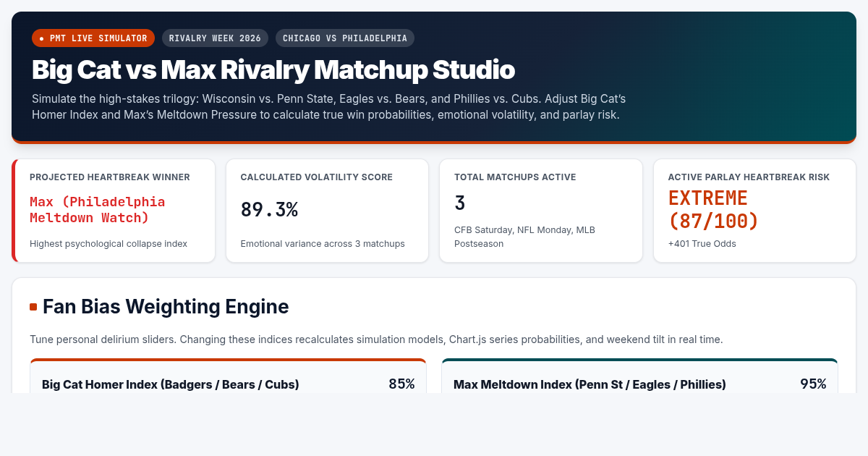This screenshot has height=456, width=868.
Task: Click the Simulate the high-stakes trilogy description
Action: (328, 106)
